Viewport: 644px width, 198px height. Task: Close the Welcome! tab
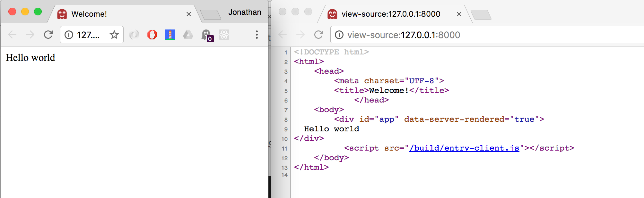click(189, 14)
